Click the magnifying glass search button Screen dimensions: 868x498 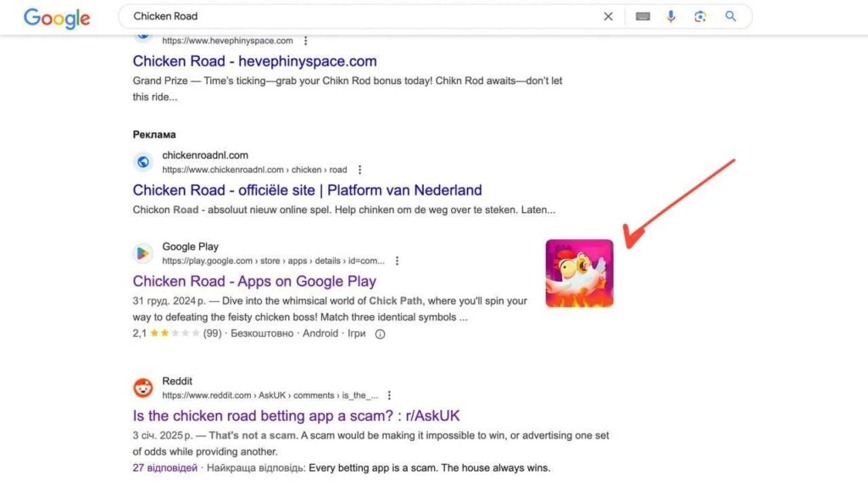731,16
